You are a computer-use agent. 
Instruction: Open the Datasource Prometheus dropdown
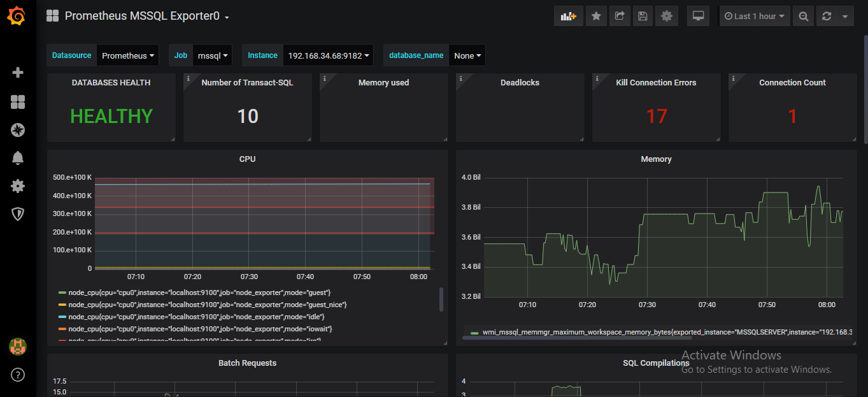point(129,55)
